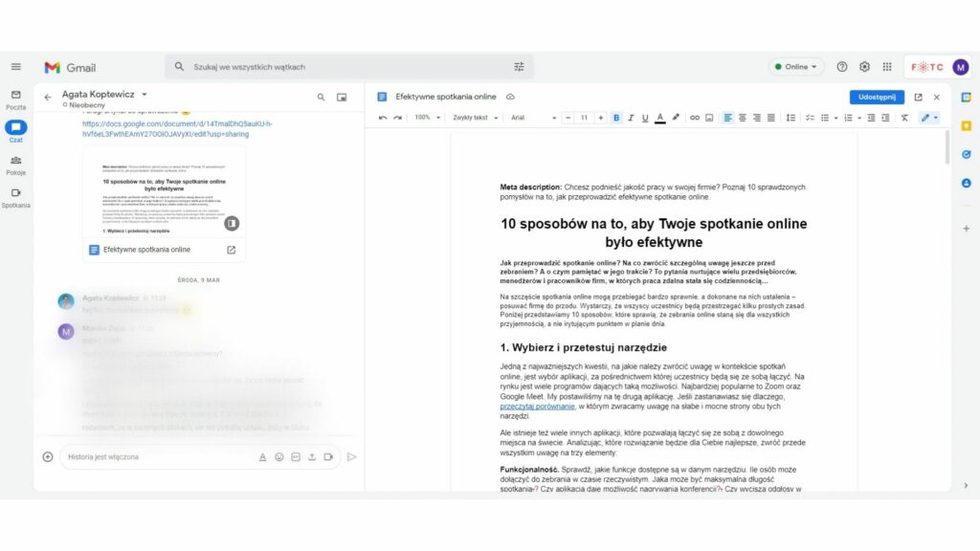Image resolution: width=980 pixels, height=551 pixels.
Task: Open Google Keep in the side panel
Action: [967, 125]
